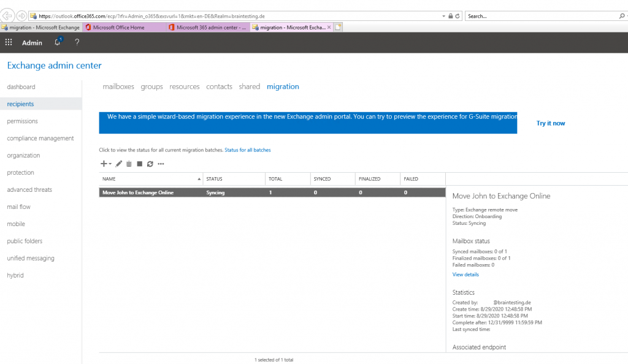
Task: Click the edit pencil icon
Action: (118, 164)
